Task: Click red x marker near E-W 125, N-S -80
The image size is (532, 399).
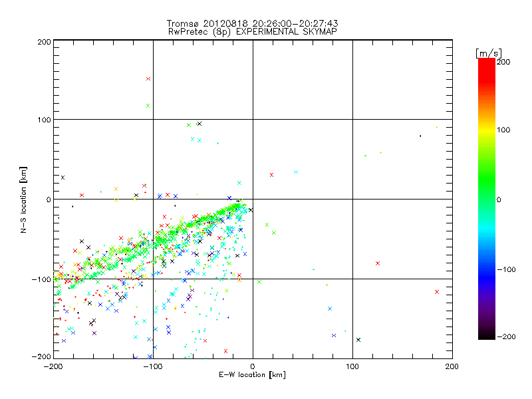Action: coord(378,263)
